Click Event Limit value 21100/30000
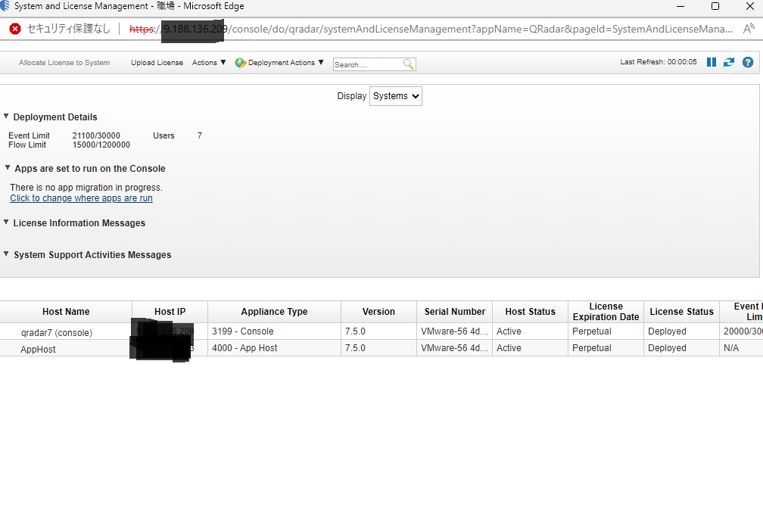Viewport: 763px width, 532px height. (96, 135)
